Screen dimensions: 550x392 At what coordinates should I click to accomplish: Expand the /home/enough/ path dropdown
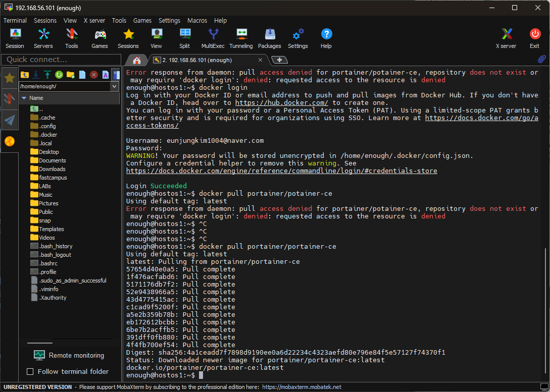[x=114, y=86]
